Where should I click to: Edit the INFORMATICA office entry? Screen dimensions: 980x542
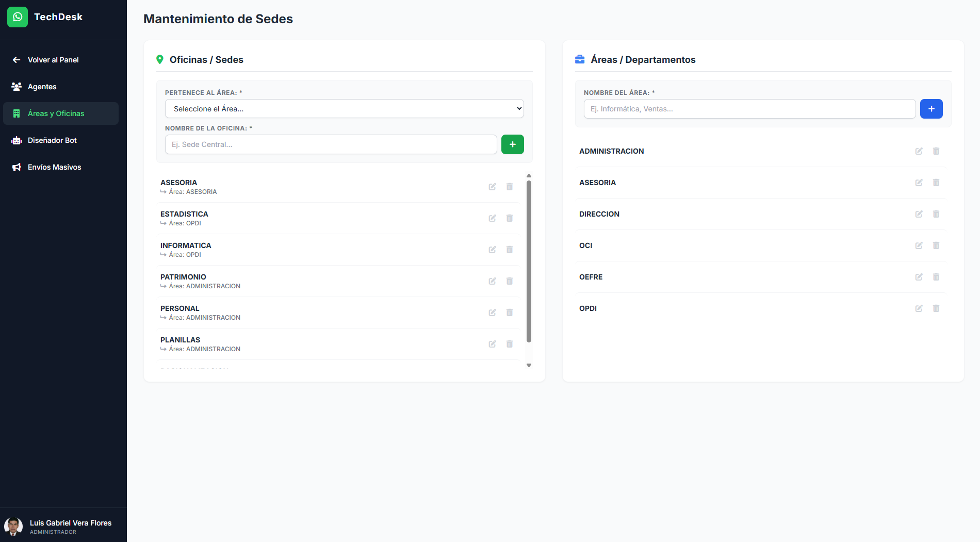pyautogui.click(x=492, y=250)
